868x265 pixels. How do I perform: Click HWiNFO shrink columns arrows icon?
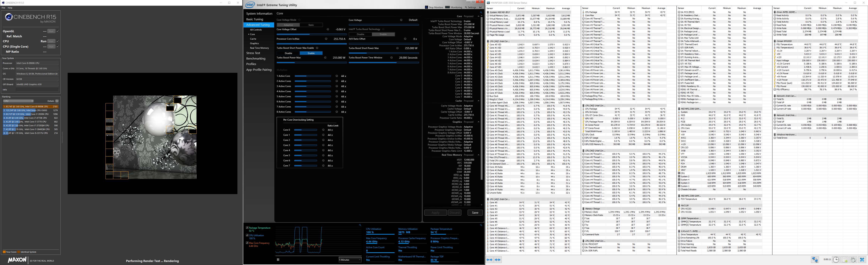pyautogui.click(x=498, y=260)
